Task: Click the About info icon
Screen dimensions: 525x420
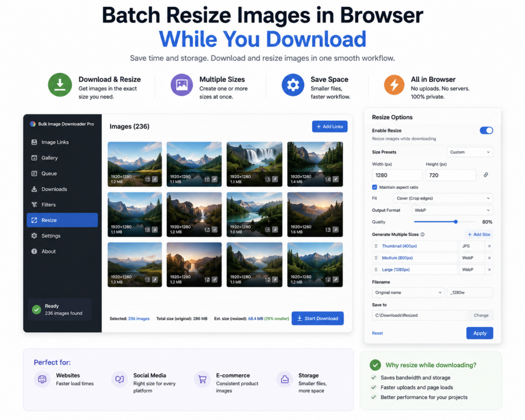Action: point(34,251)
